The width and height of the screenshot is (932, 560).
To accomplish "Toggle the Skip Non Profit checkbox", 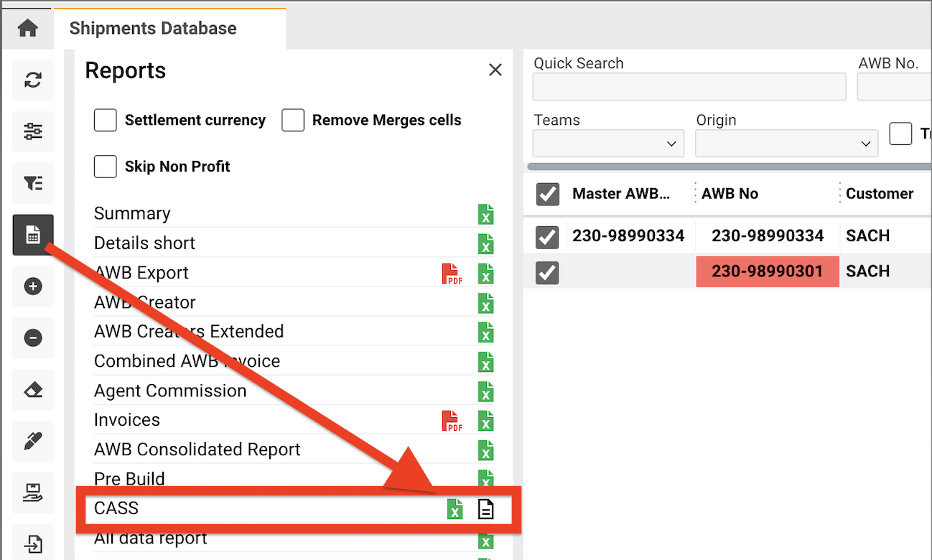I will (x=106, y=167).
